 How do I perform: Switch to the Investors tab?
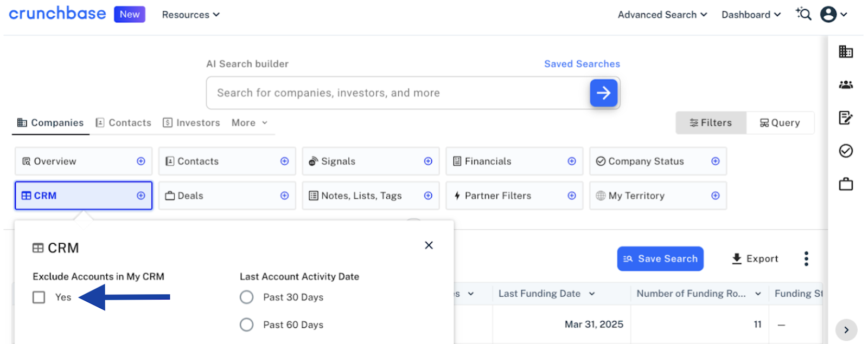(x=192, y=123)
